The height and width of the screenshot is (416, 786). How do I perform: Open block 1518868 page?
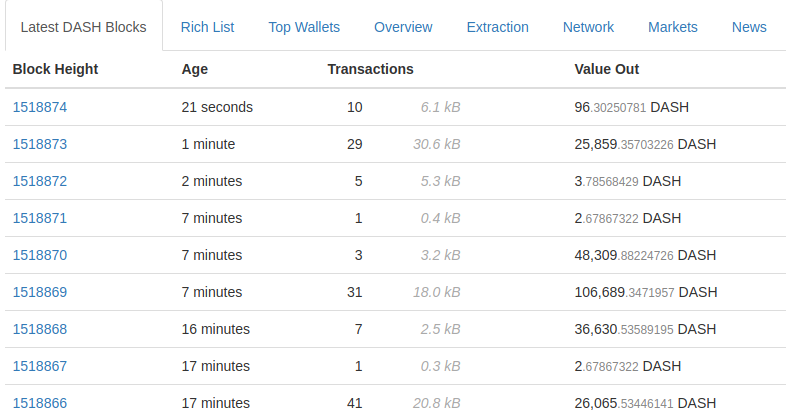40,329
